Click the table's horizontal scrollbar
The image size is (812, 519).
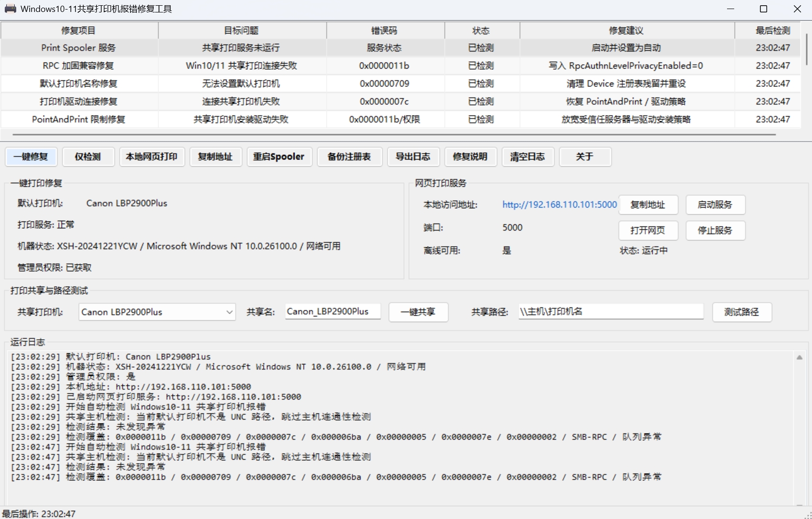click(x=394, y=135)
